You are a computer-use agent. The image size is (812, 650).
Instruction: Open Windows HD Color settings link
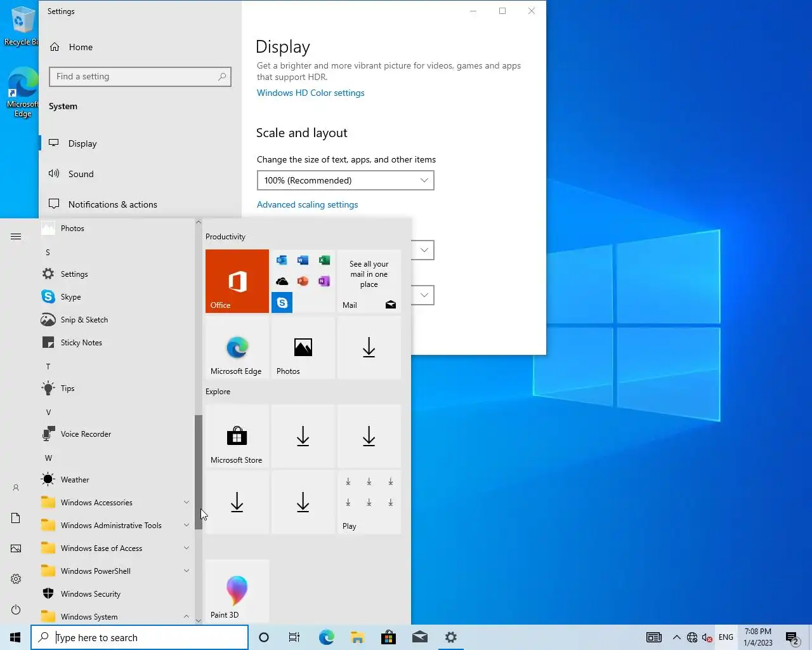point(310,93)
